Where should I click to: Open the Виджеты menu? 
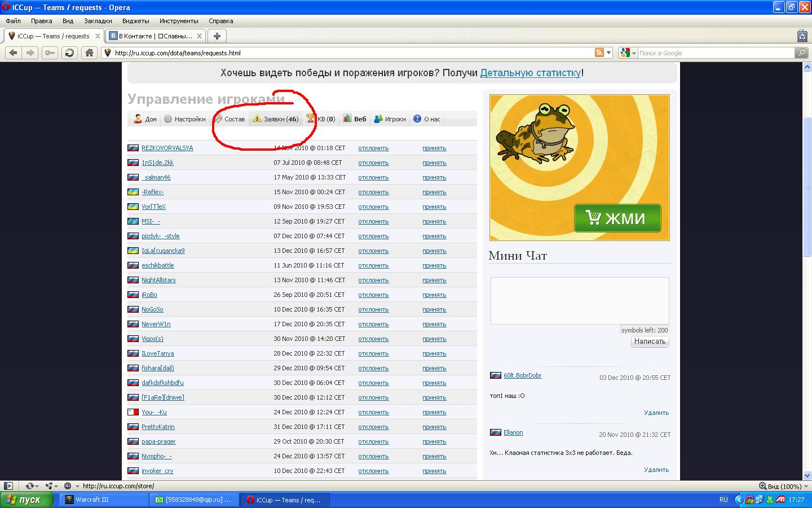136,21
